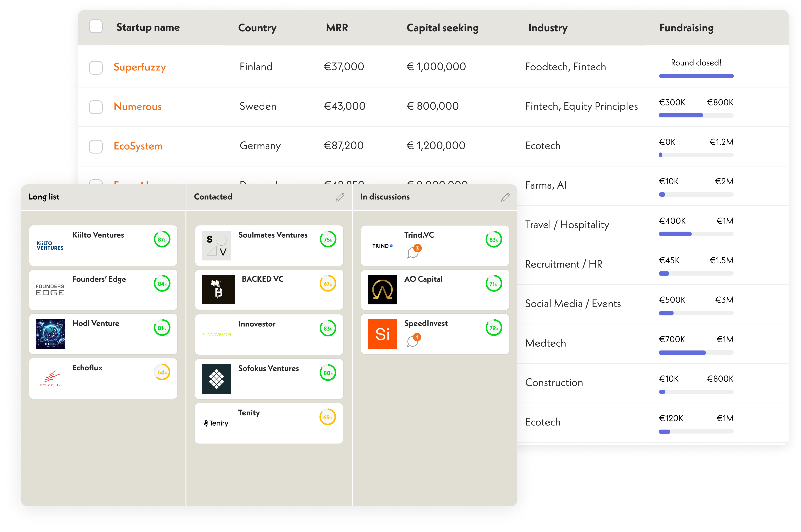Screen dimensions: 801x532
Task: Click Numerous fundraising progress bar €300K of €800K
Action: coord(696,115)
